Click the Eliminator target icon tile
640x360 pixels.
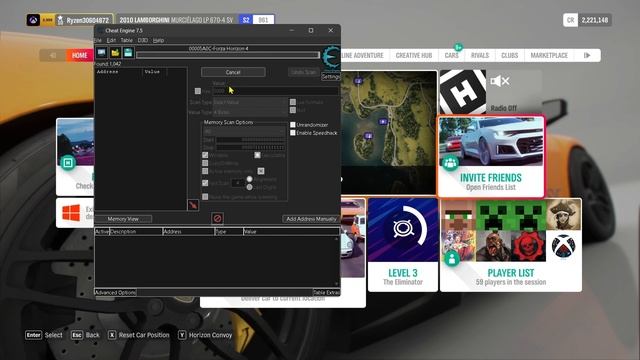tap(403, 229)
